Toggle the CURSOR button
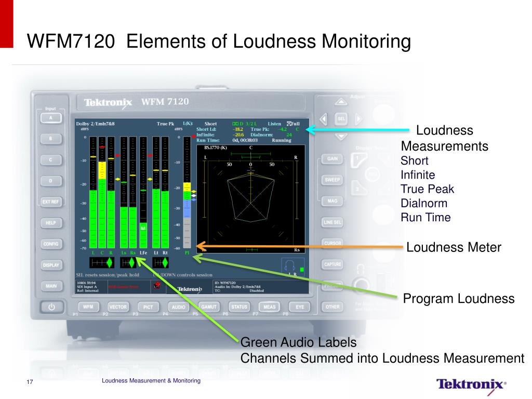 point(332,243)
